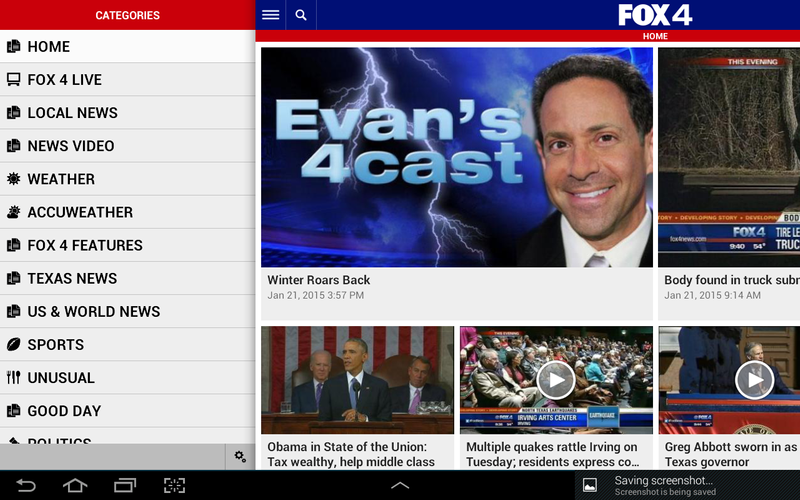800x500 pixels.
Task: Select FOX 4 LIVE category
Action: point(128,80)
